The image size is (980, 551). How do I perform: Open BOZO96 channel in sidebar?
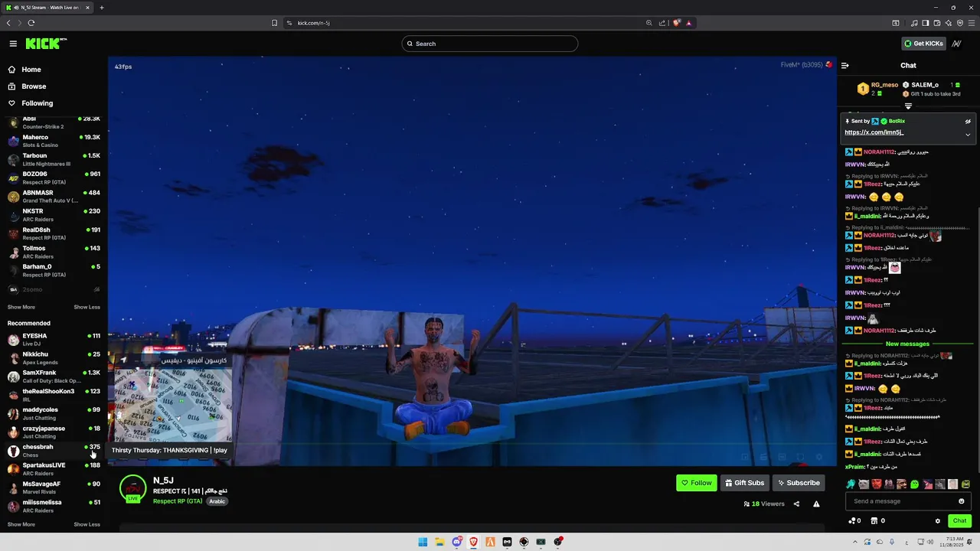(54, 178)
